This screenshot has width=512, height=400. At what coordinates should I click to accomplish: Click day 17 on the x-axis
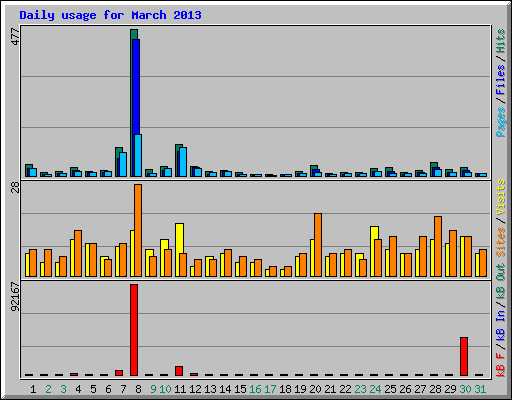[270, 389]
